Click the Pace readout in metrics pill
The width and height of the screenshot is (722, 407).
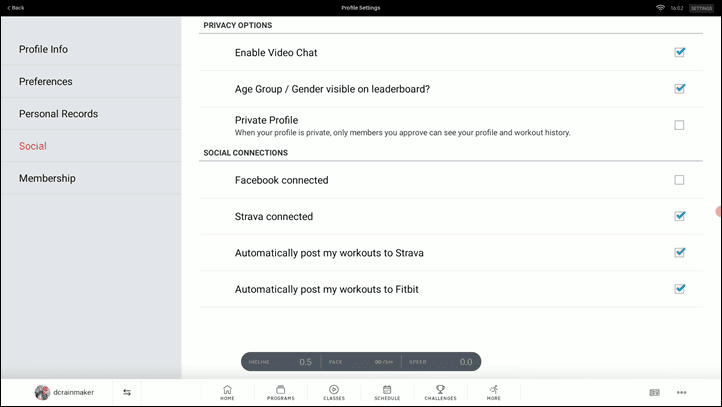tap(361, 362)
